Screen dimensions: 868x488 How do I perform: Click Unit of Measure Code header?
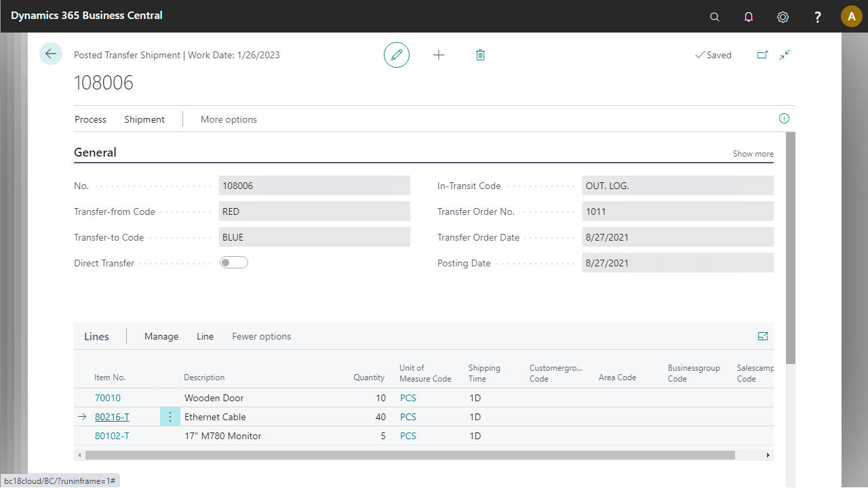pos(425,373)
